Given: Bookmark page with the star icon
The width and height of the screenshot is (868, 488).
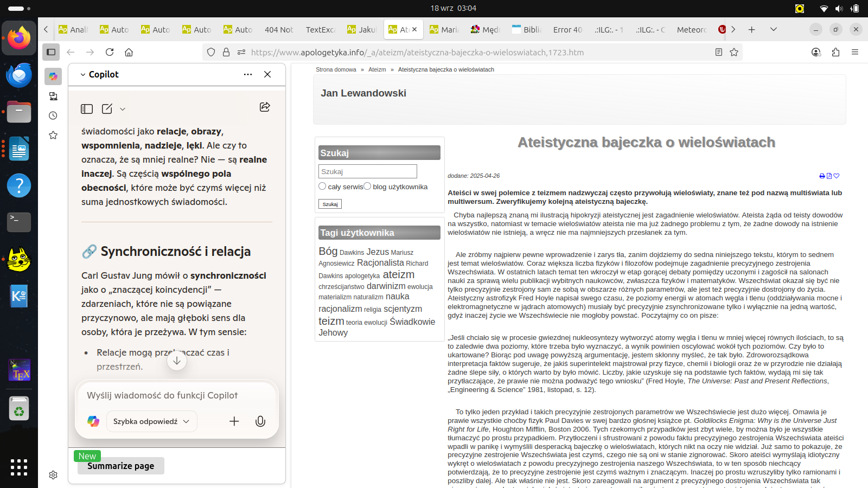Looking at the screenshot, I should pyautogui.click(x=734, y=52).
